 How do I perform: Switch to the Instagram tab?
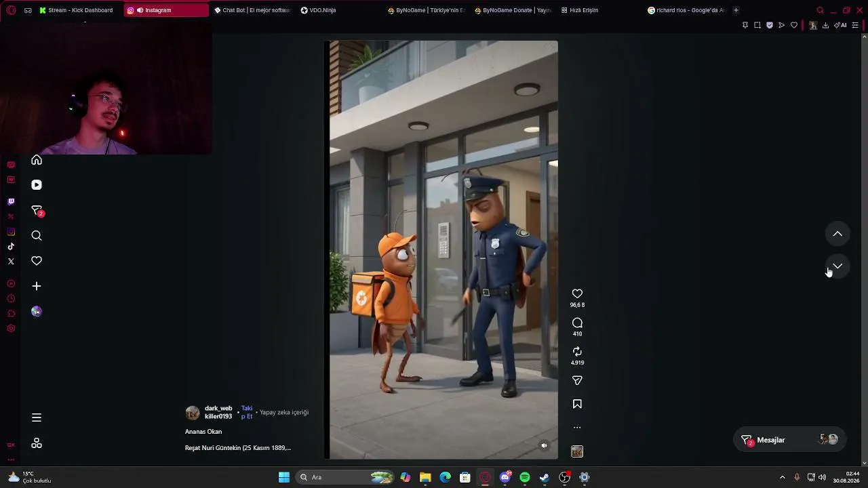[166, 10]
